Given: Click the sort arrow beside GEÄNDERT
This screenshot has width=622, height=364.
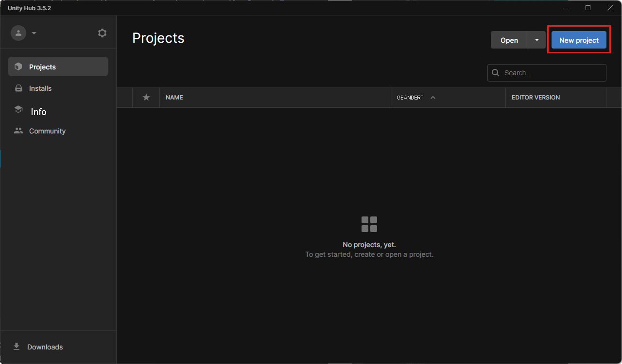Looking at the screenshot, I should click(x=433, y=98).
